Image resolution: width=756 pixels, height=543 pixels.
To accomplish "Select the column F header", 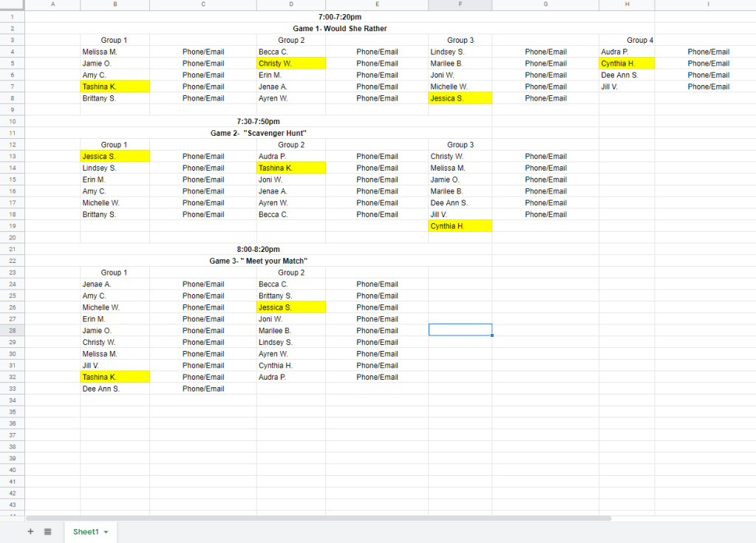I will click(x=460, y=5).
